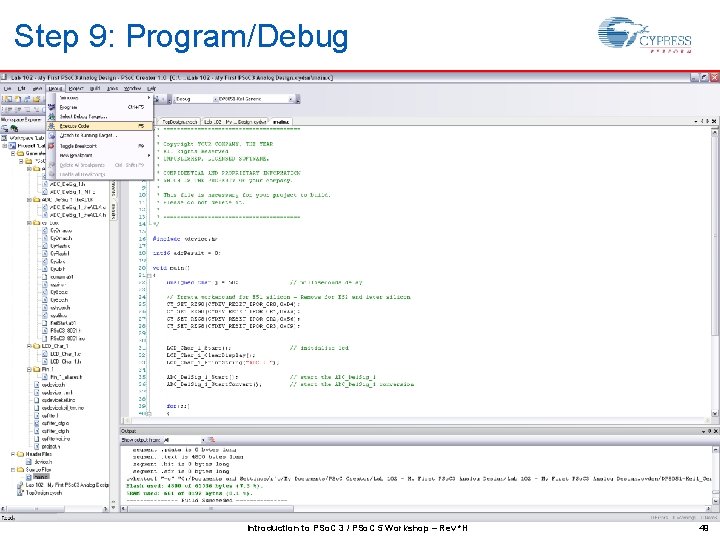Click the first new-file toolbar icon
Image resolution: width=720 pixels, height=540 pixels.
point(6,99)
